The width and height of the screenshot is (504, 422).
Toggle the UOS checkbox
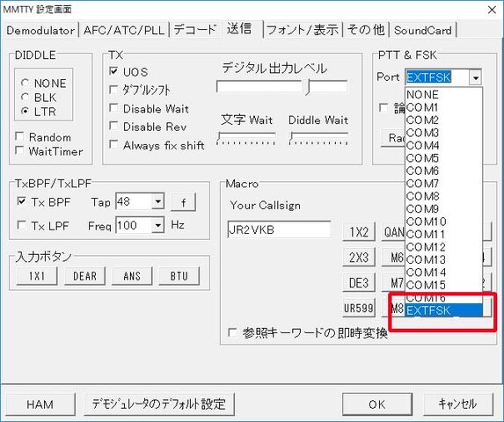pyautogui.click(x=113, y=71)
